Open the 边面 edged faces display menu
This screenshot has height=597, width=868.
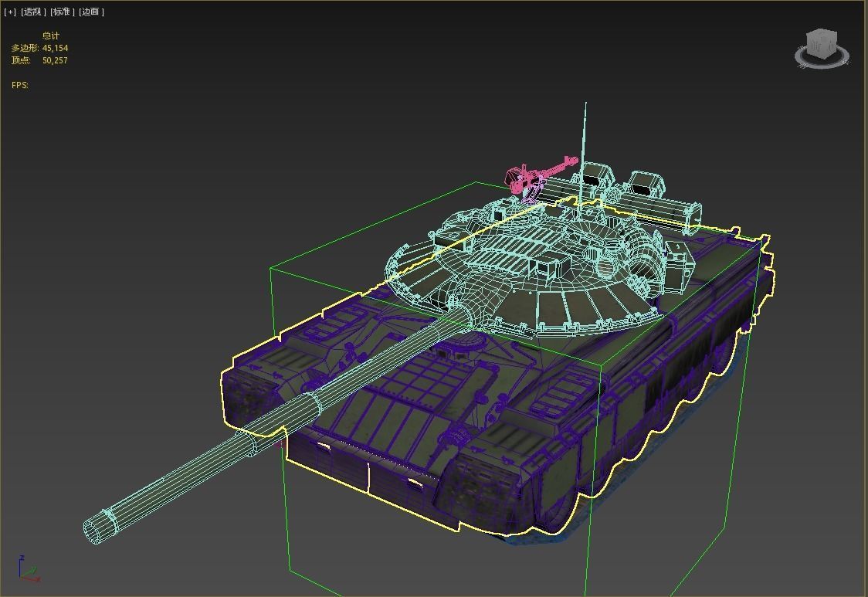click(x=91, y=12)
